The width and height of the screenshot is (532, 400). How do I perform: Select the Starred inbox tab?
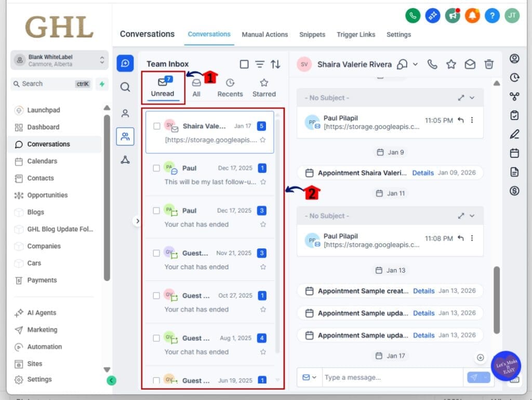click(264, 88)
